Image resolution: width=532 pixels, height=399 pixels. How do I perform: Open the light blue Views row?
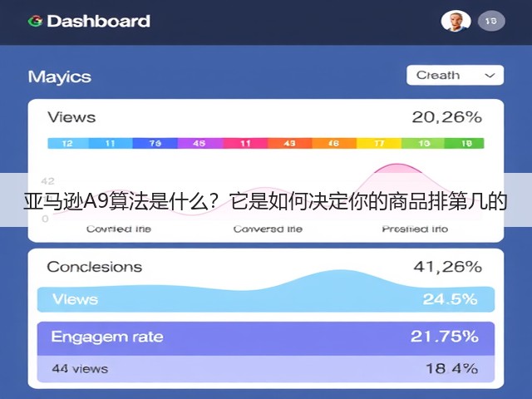pos(266,299)
